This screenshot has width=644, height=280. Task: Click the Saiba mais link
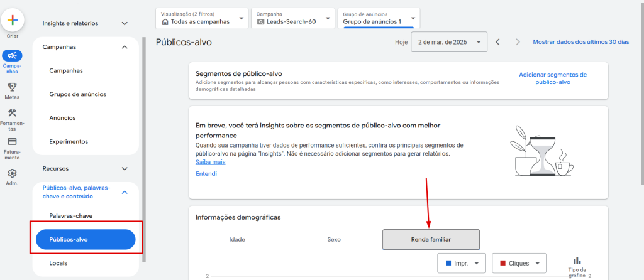[210, 162]
